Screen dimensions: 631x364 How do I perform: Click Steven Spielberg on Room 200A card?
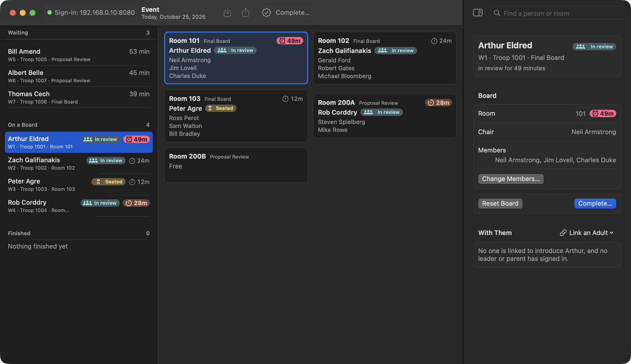342,122
